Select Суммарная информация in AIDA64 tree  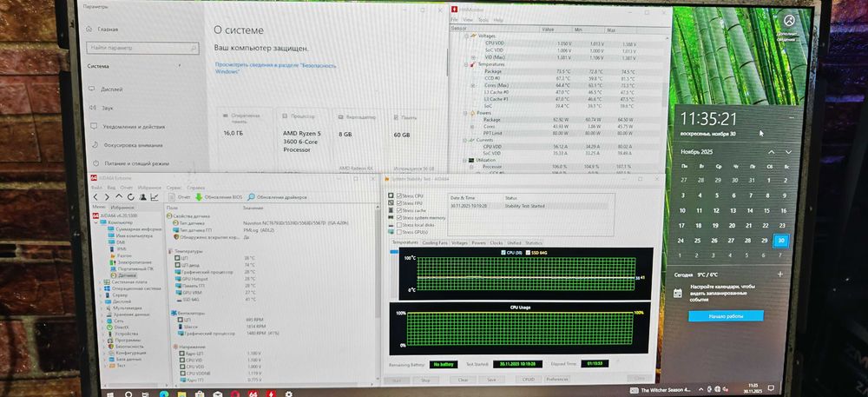point(135,228)
